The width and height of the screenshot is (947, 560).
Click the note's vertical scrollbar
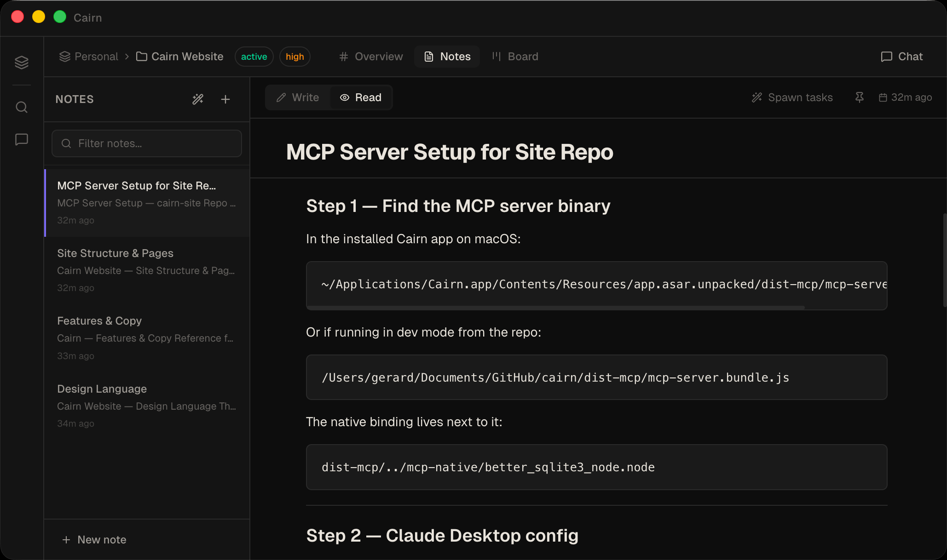point(944,260)
